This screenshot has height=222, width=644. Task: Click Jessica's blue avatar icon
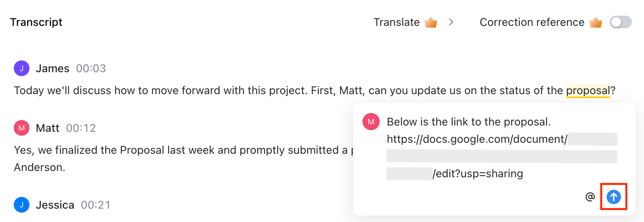pyautogui.click(x=22, y=205)
